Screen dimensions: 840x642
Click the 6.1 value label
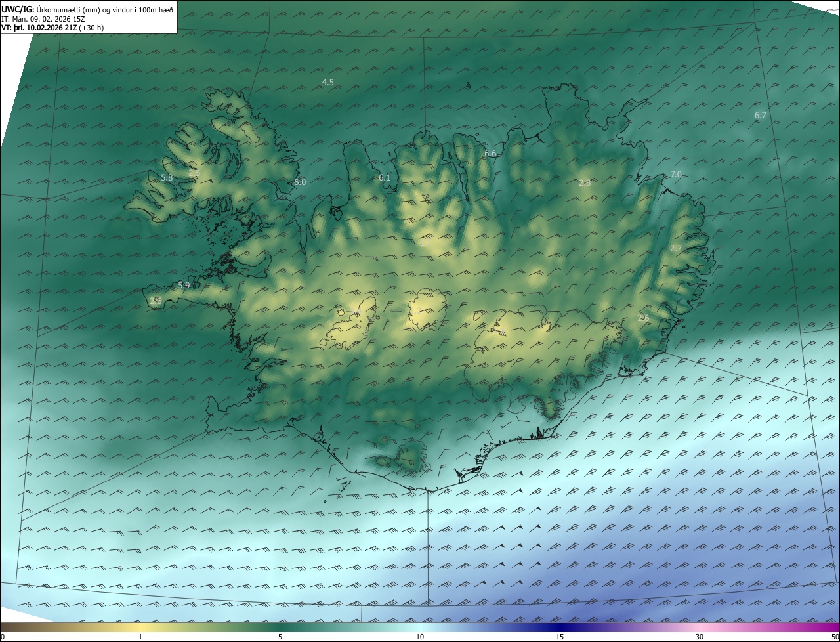[385, 177]
